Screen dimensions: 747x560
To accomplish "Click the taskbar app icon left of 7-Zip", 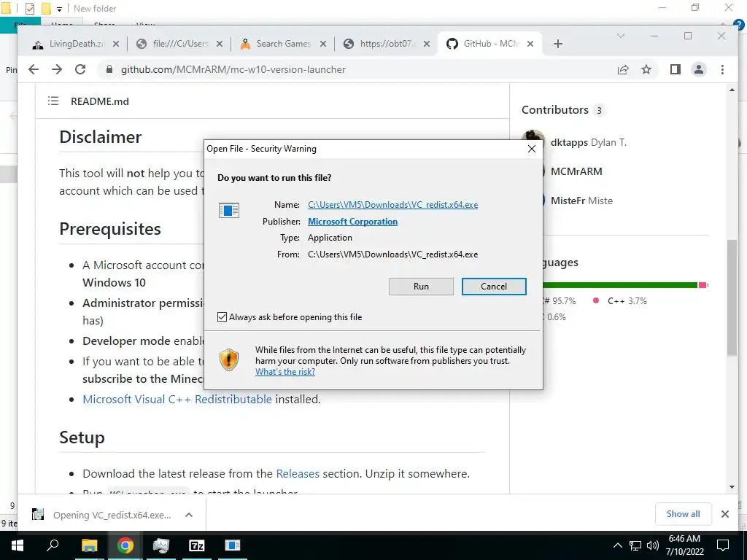I will [x=161, y=545].
